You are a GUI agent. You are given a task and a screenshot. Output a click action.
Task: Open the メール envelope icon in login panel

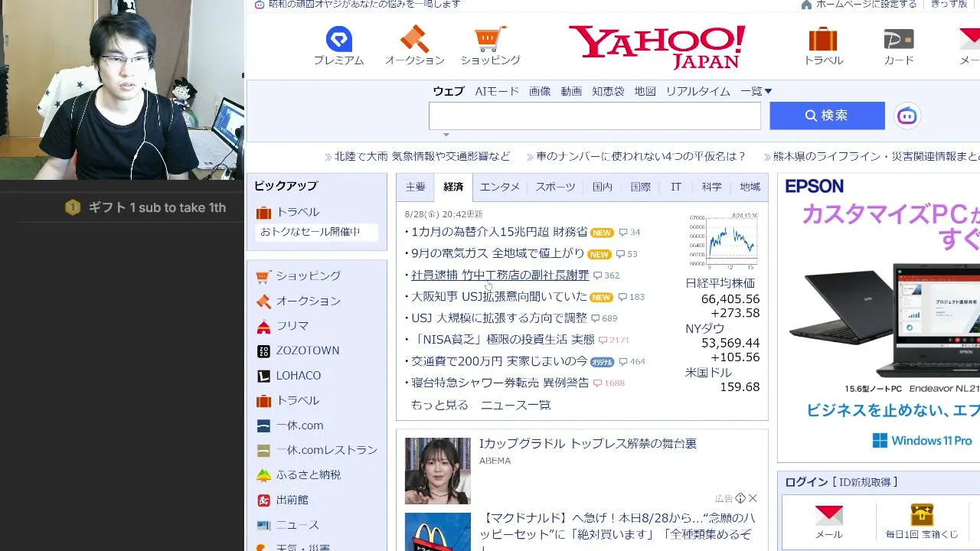[828, 515]
